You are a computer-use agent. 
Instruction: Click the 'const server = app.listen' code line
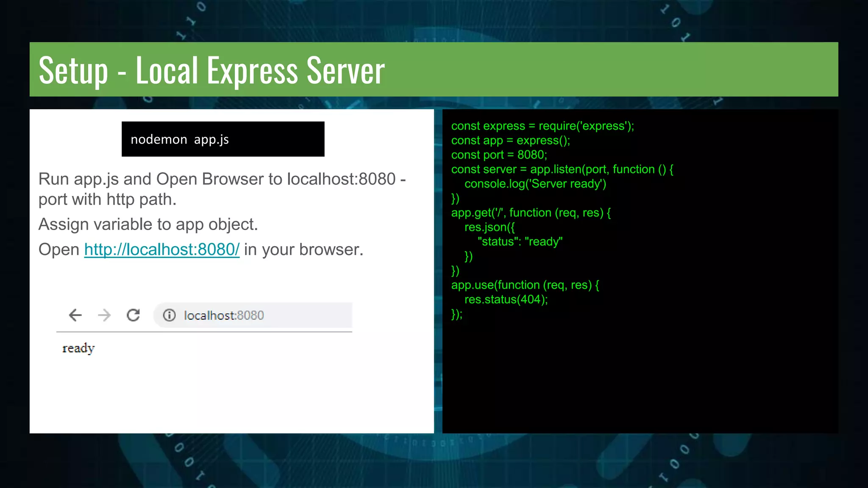click(562, 169)
